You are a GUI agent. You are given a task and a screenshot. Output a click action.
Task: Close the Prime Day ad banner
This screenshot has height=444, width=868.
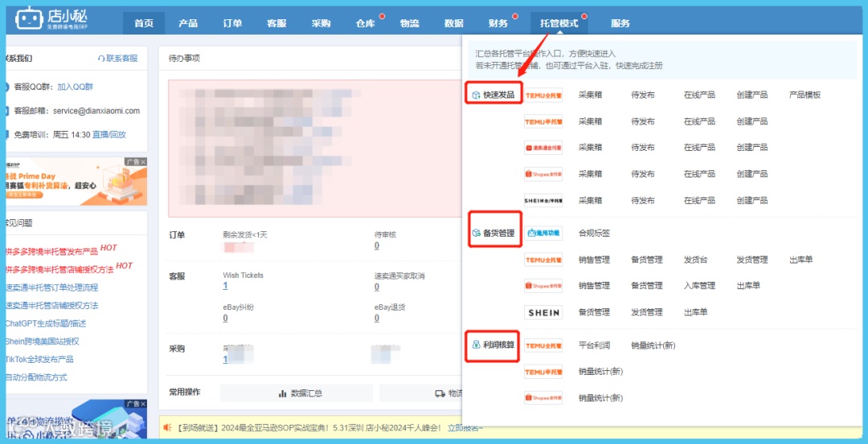point(143,162)
